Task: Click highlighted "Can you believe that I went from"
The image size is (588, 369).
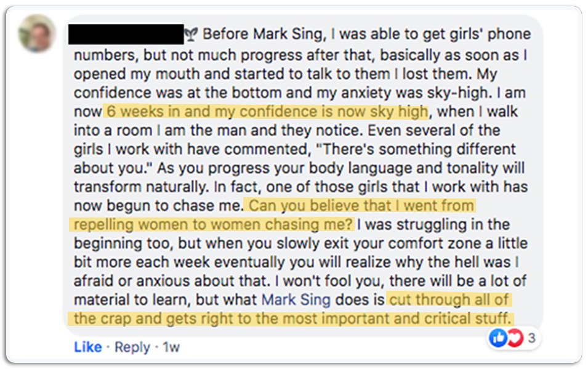Action: pyautogui.click(x=360, y=205)
